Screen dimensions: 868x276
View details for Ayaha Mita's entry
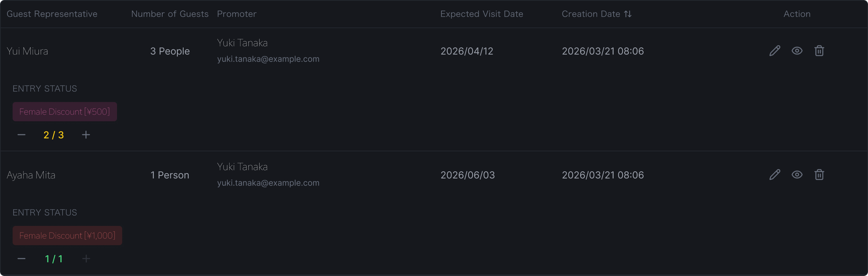tap(797, 175)
